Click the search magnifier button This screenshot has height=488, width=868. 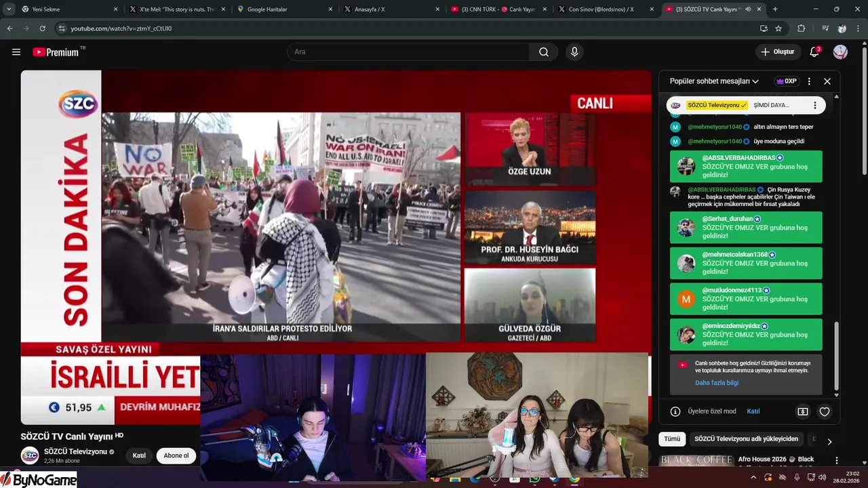[544, 52]
